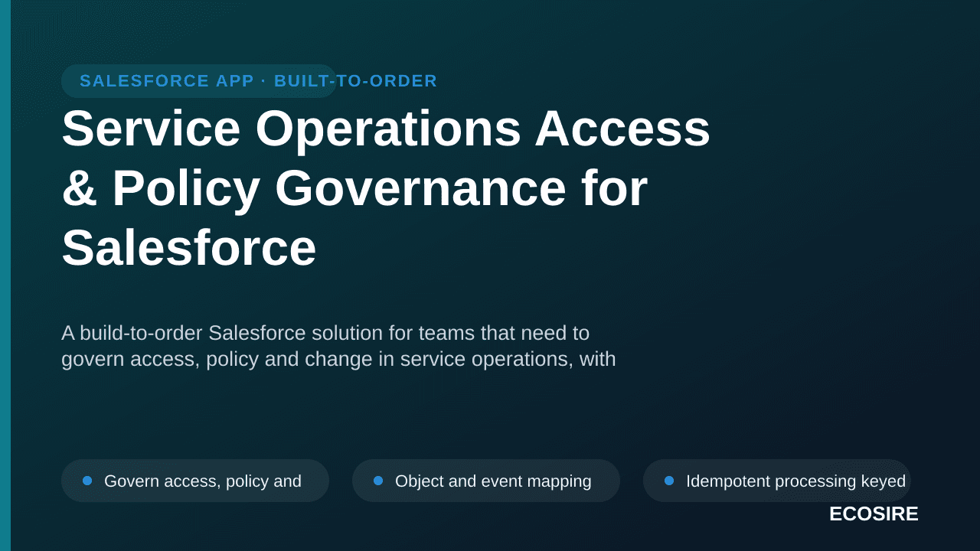980x551 pixels.
Task: Click the ECOSIRE brand logo text
Action: point(874,514)
